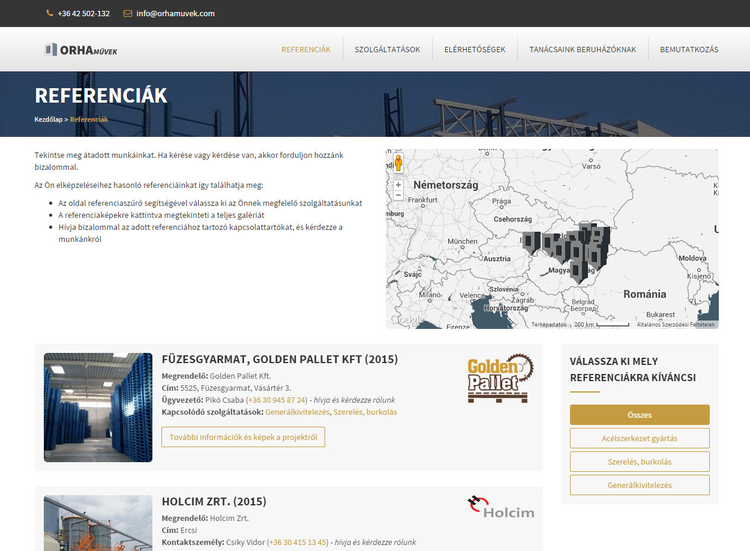Screen dimensions: 750x551
Task: Open the Bemutatkozás menu item
Action: (x=689, y=50)
